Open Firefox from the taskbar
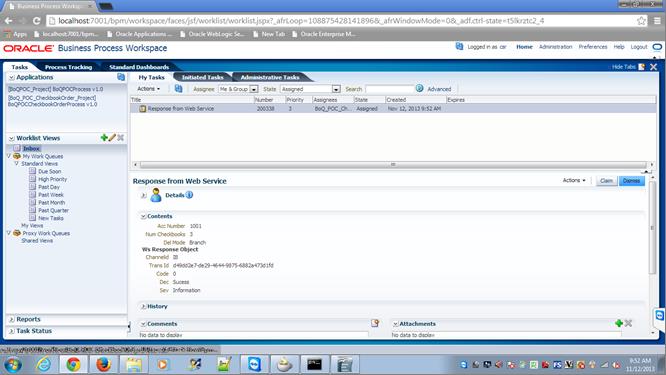Image resolution: width=666 pixels, height=375 pixels. point(103,364)
